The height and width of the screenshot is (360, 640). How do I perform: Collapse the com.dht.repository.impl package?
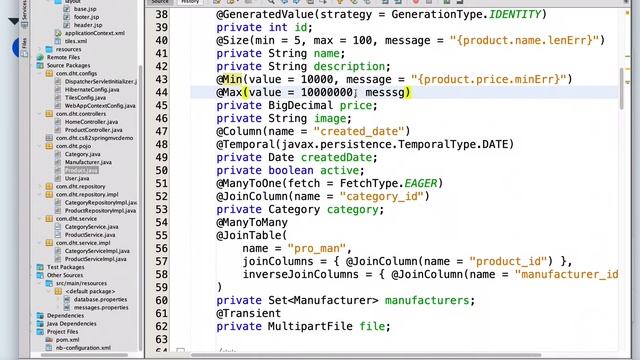coord(40,195)
